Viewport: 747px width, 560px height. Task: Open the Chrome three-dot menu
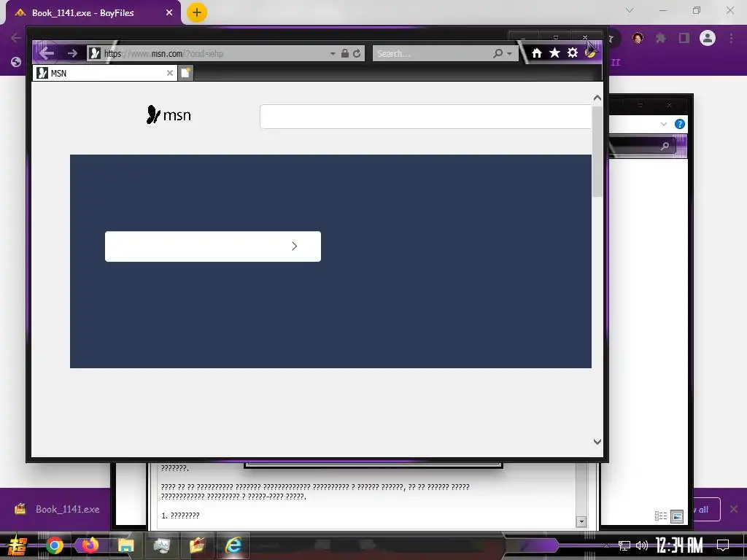click(731, 38)
